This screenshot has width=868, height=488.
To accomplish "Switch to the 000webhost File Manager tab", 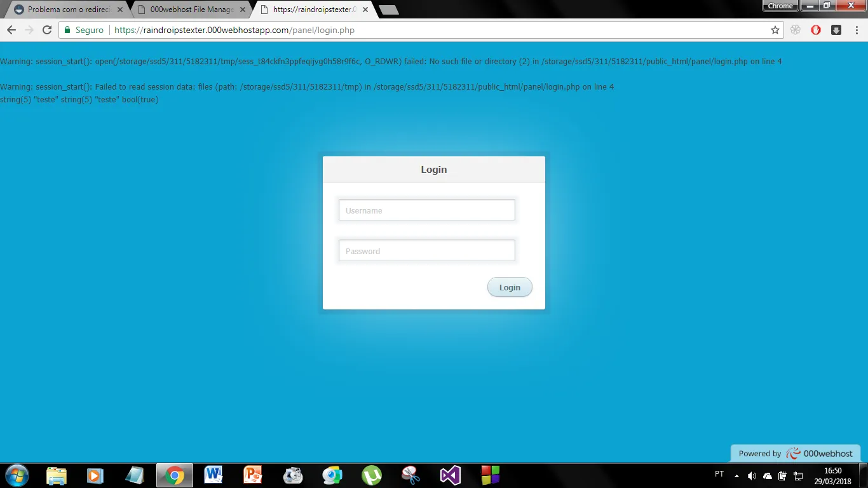I will [191, 10].
